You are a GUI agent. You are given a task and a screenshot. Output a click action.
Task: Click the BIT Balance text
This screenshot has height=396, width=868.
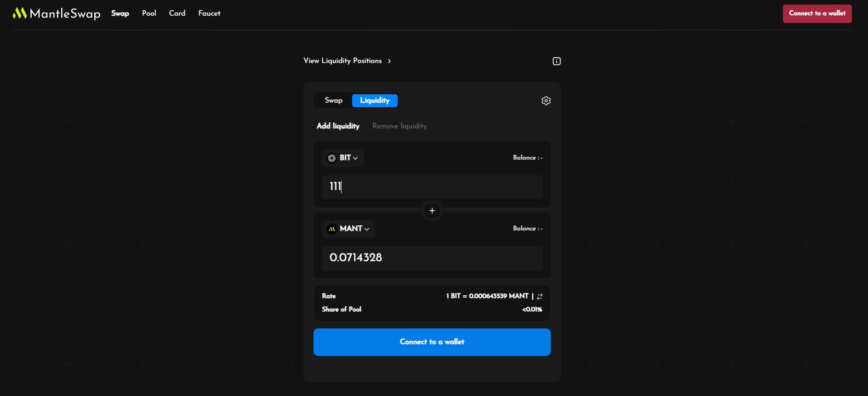(528, 158)
